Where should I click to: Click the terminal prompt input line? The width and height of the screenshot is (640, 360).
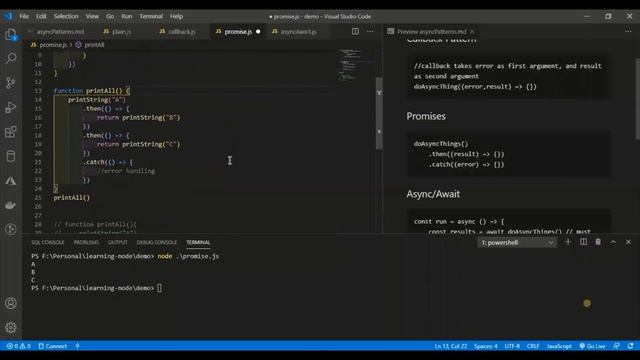[x=96, y=288]
